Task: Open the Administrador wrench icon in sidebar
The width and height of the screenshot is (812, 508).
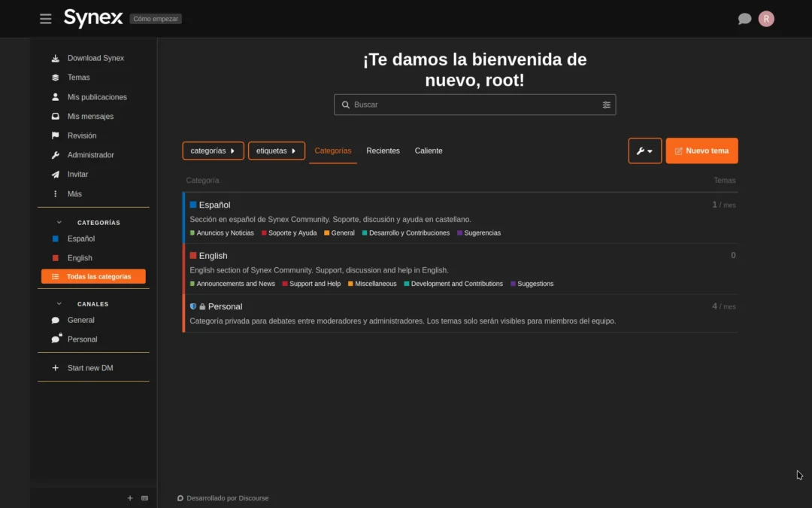Action: [x=56, y=155]
